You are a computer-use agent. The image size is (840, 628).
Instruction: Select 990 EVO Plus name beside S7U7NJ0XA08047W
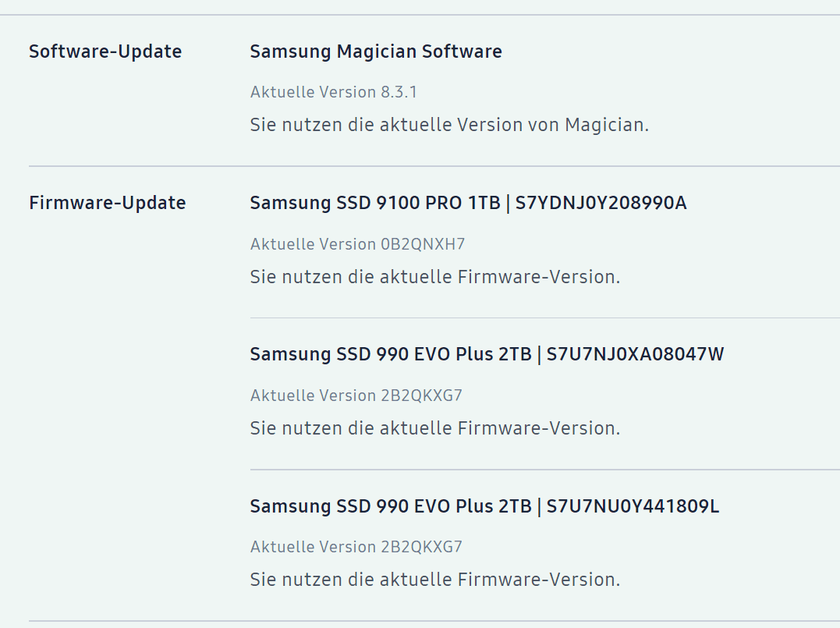pos(390,354)
